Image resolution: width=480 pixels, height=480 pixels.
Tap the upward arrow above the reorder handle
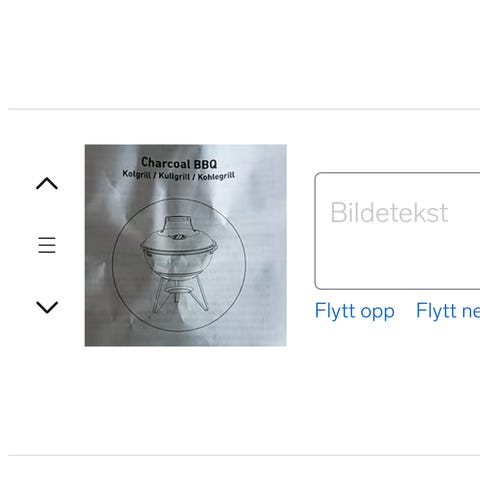click(x=47, y=183)
